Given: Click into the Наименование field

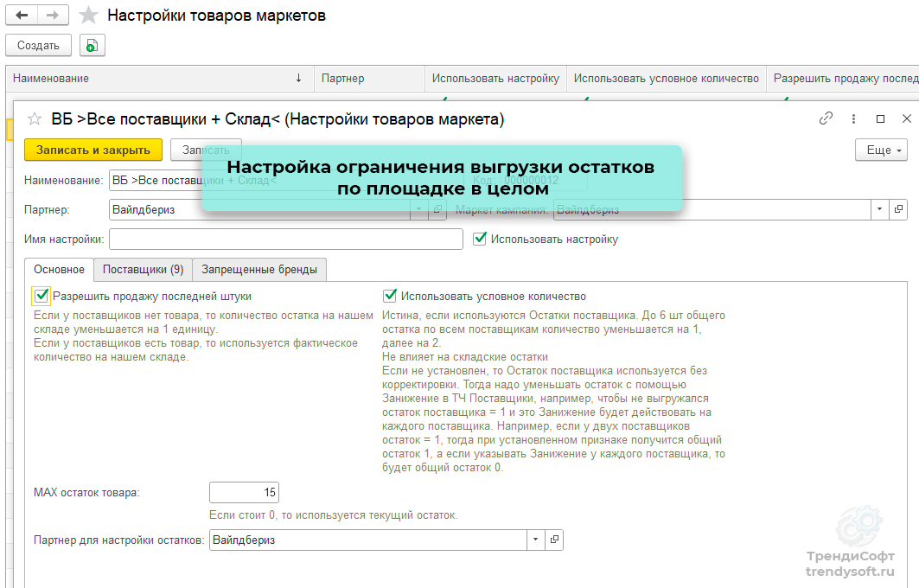Looking at the screenshot, I should [x=286, y=180].
